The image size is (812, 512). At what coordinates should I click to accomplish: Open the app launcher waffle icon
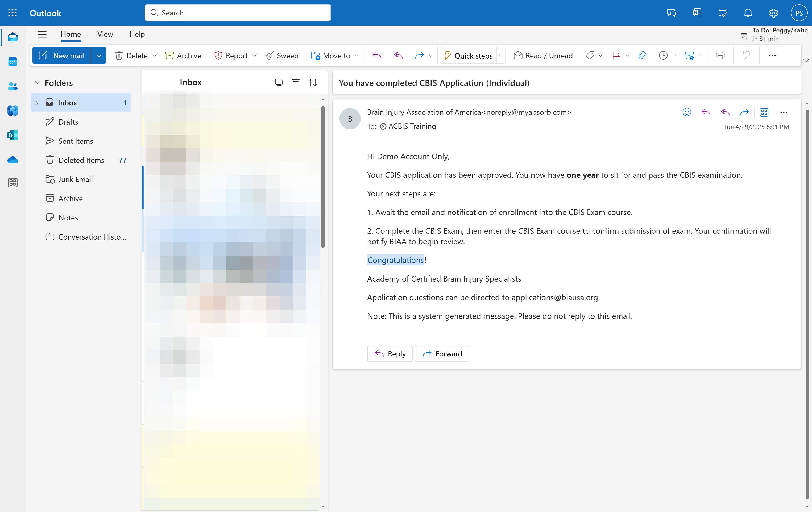coord(13,13)
